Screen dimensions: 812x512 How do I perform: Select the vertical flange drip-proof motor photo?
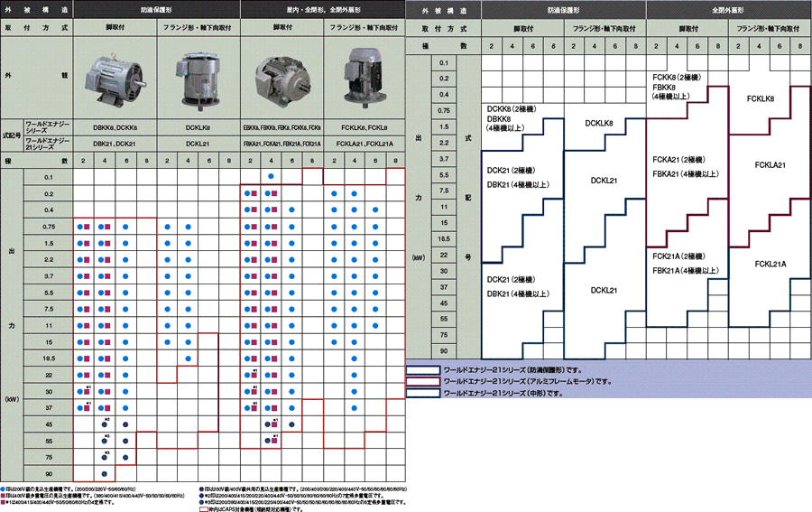[x=199, y=76]
